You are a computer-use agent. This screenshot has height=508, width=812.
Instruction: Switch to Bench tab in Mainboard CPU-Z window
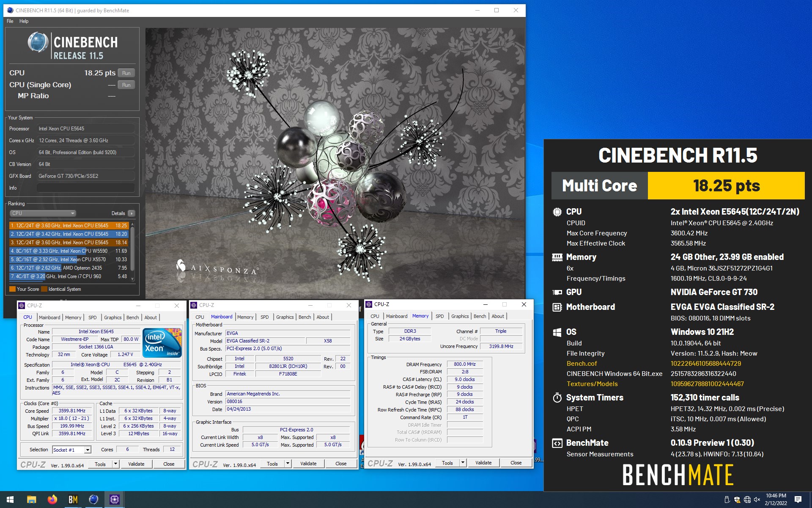click(x=304, y=317)
